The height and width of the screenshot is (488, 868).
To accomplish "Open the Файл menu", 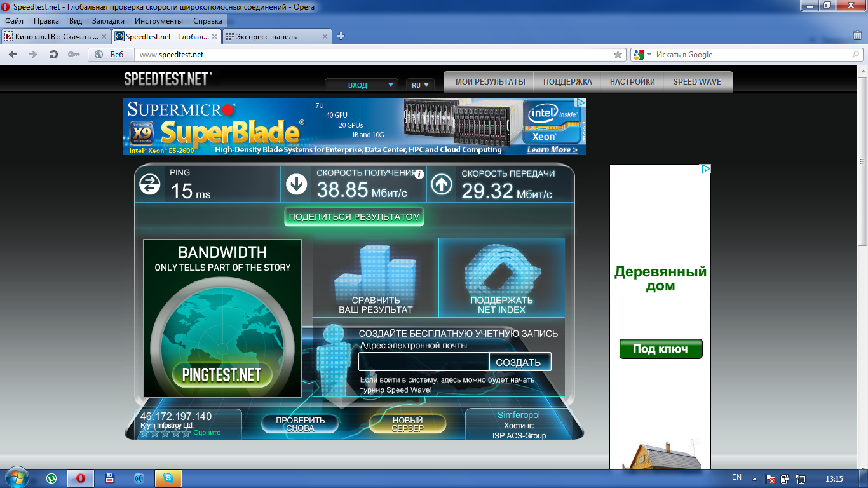I will 14,21.
